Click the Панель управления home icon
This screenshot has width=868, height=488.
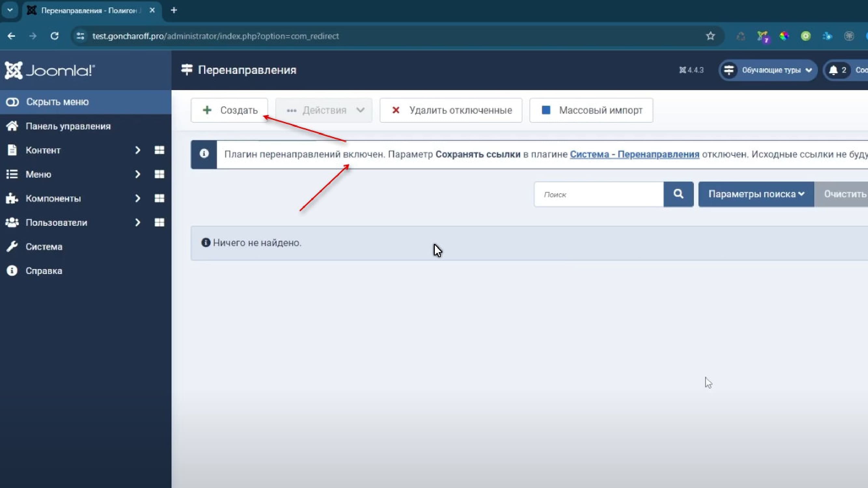tap(12, 126)
